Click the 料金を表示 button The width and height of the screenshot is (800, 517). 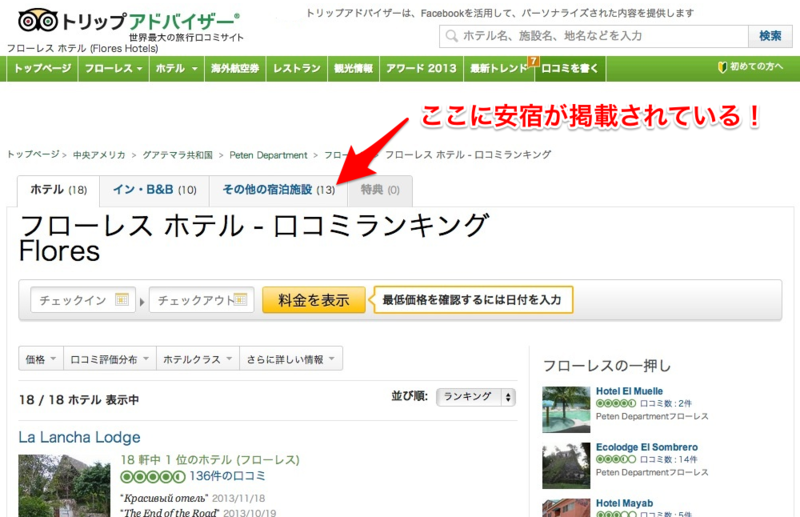(314, 300)
